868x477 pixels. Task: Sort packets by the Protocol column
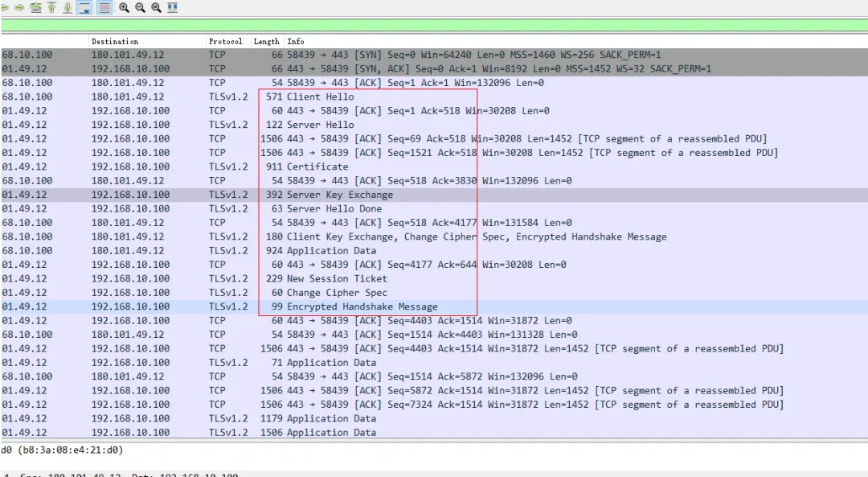coord(225,41)
